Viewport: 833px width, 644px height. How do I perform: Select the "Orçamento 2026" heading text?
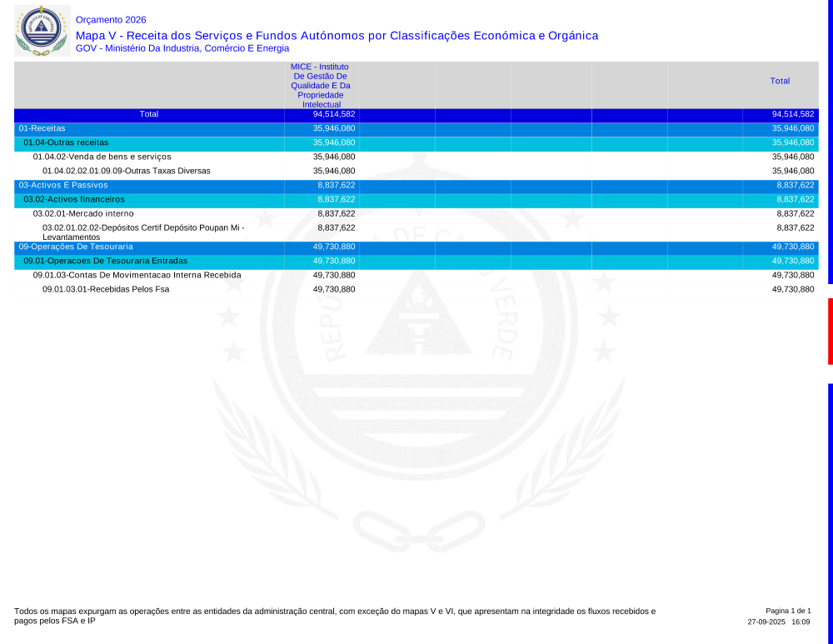[x=111, y=20]
